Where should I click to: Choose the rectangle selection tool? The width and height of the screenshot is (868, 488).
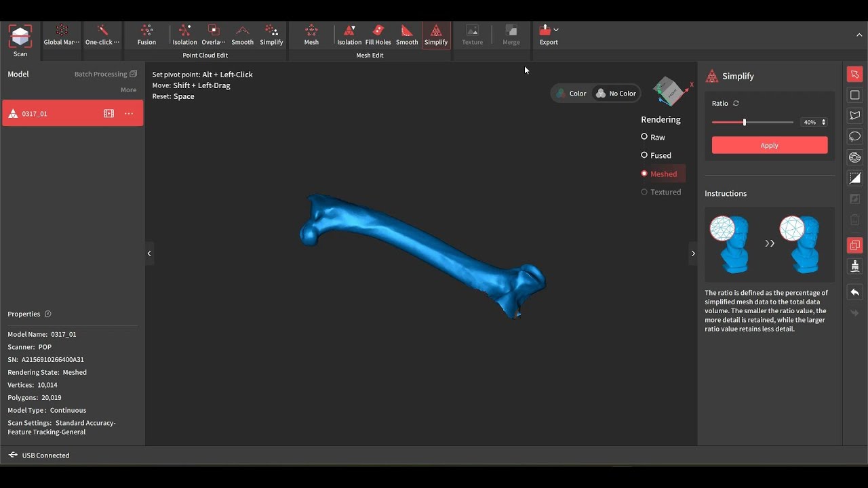(x=855, y=95)
